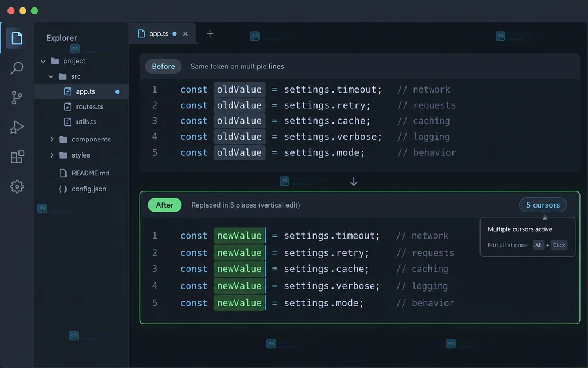Image resolution: width=588 pixels, height=368 pixels.
Task: Collapse the src folder chevron
Action: click(x=51, y=76)
